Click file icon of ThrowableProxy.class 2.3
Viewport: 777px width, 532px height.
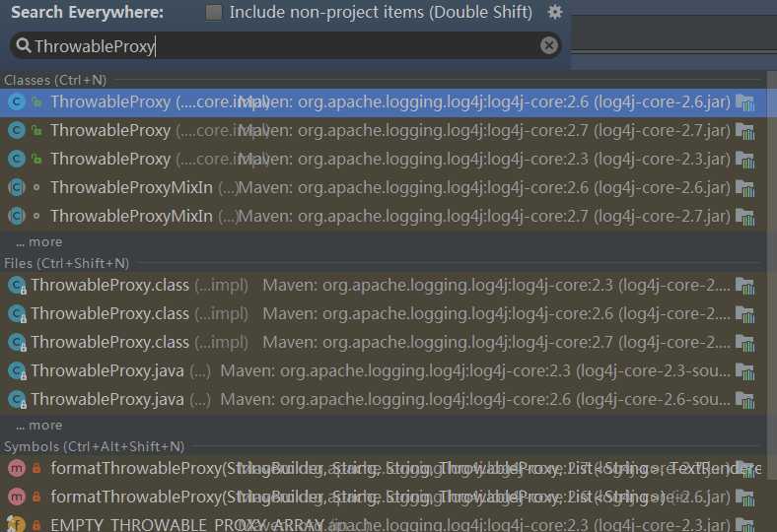click(18, 286)
